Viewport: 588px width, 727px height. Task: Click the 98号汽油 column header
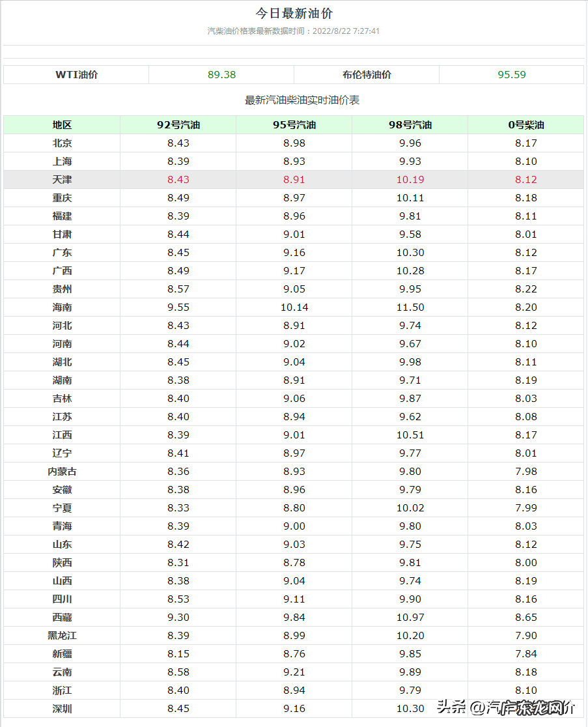pyautogui.click(x=410, y=125)
